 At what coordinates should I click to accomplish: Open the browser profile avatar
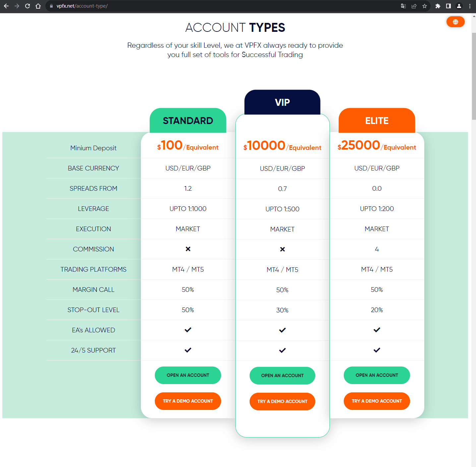click(x=459, y=6)
